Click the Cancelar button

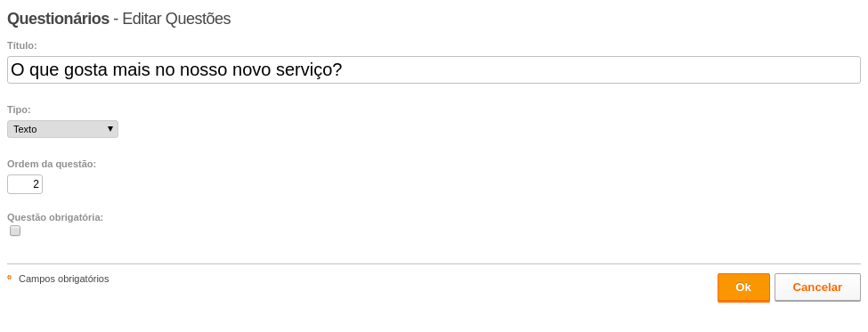point(817,287)
